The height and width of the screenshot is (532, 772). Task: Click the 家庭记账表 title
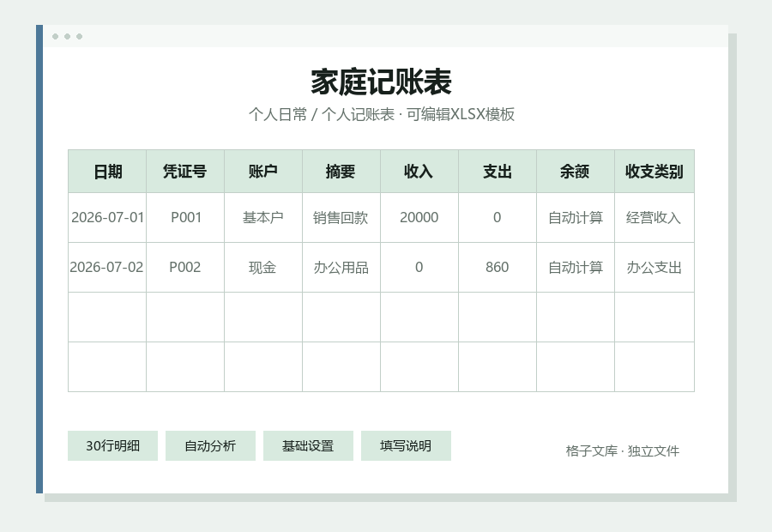pyautogui.click(x=381, y=82)
